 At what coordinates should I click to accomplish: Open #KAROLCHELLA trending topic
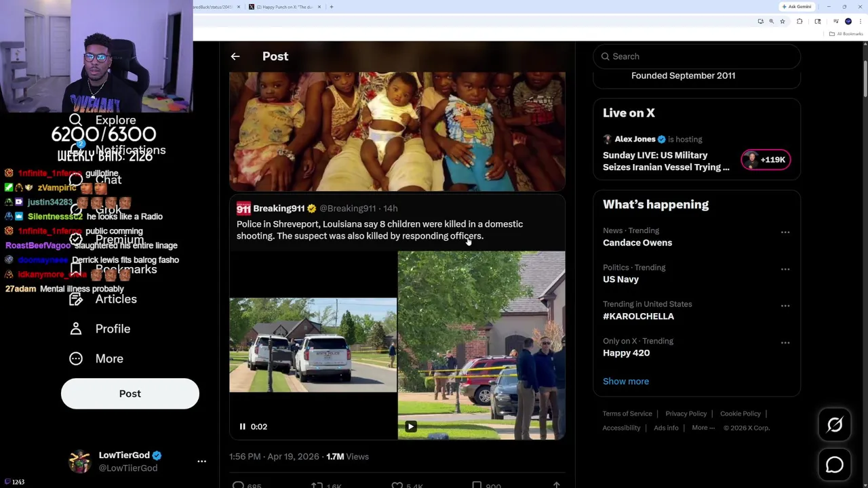click(x=638, y=316)
